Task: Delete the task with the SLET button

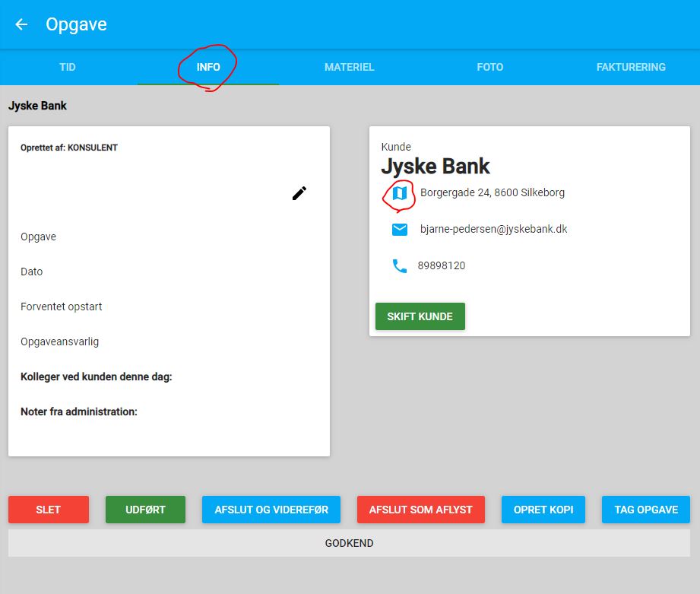Action: tap(48, 509)
